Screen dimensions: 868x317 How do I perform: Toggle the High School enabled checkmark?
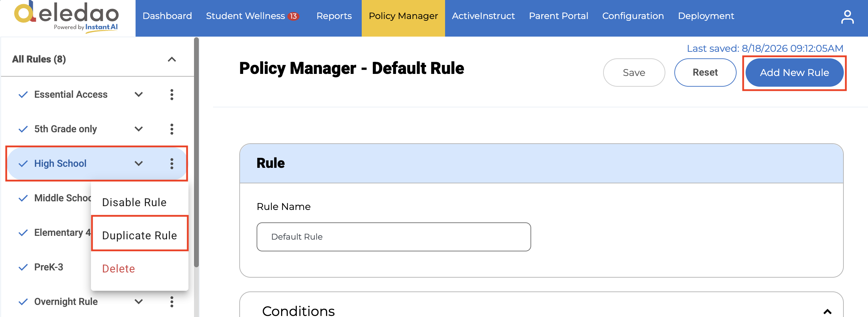23,164
